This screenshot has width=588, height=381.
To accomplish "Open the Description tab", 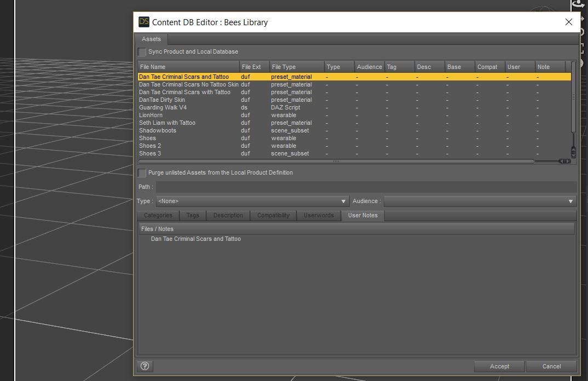I will (x=228, y=215).
